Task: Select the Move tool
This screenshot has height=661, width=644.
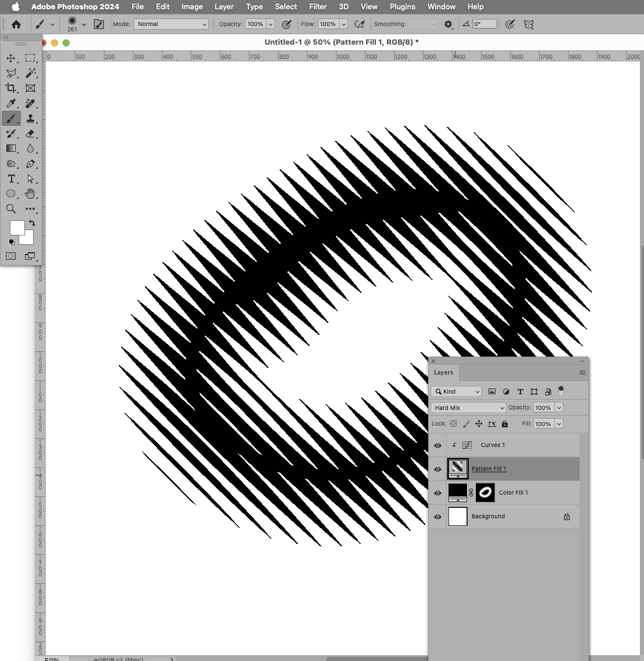Action: (10, 57)
